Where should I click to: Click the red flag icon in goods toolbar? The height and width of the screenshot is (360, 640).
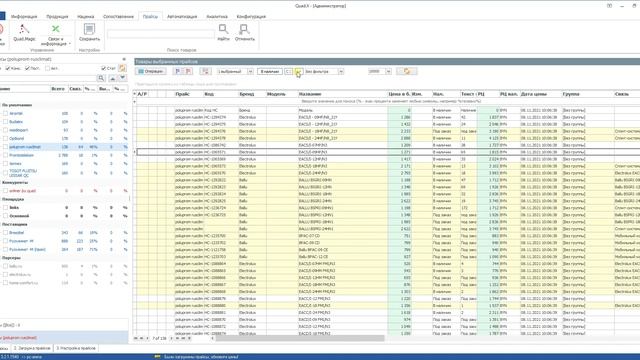[188, 71]
